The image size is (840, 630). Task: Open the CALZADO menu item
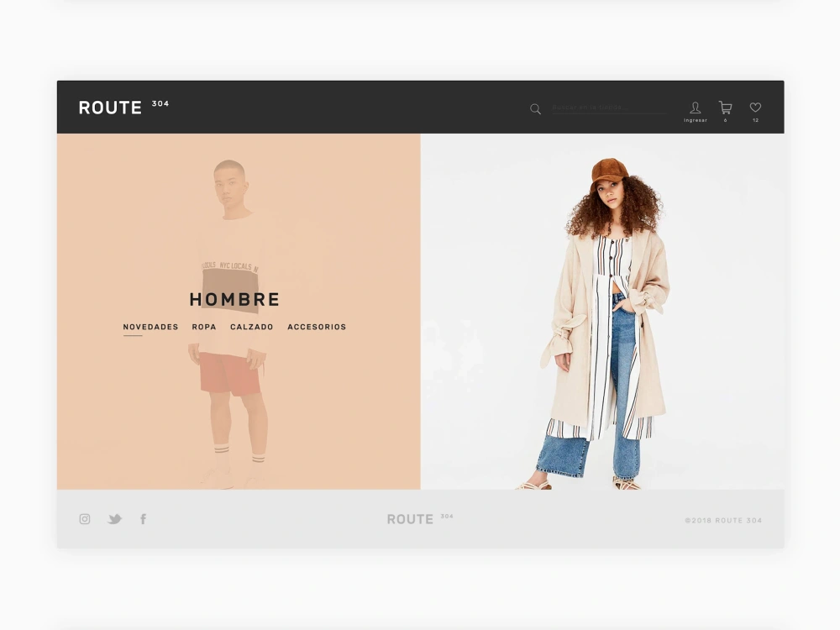pyautogui.click(x=252, y=327)
